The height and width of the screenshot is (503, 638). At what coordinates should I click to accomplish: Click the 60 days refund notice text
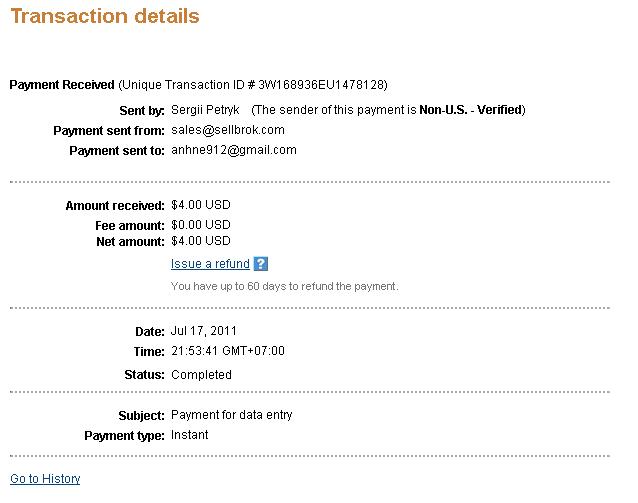(x=285, y=286)
